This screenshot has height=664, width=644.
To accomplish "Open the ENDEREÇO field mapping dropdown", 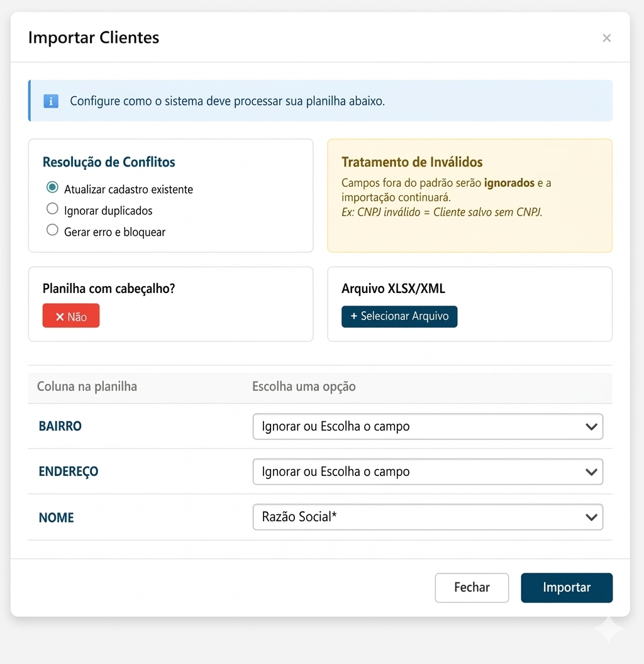I will [428, 472].
